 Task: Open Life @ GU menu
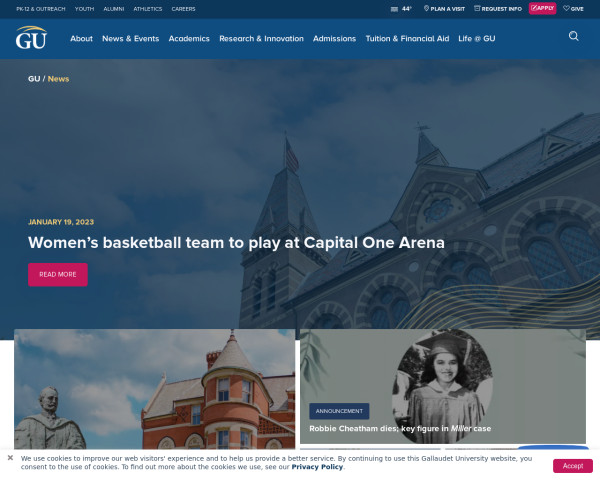[x=477, y=39]
